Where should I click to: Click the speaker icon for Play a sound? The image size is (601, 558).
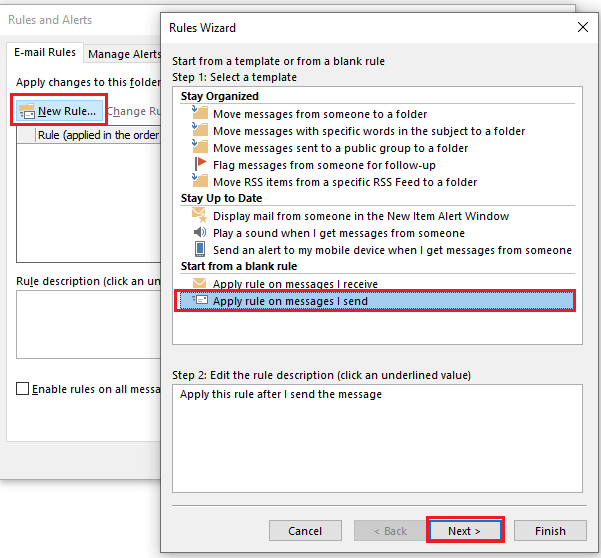[200, 233]
